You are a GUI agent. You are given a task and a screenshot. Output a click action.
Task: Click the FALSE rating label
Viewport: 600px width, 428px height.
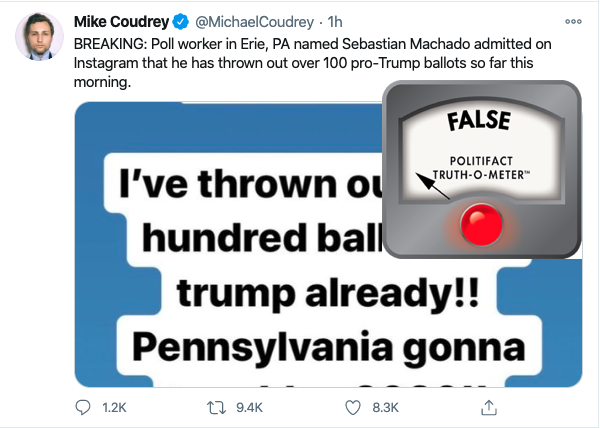point(479,120)
